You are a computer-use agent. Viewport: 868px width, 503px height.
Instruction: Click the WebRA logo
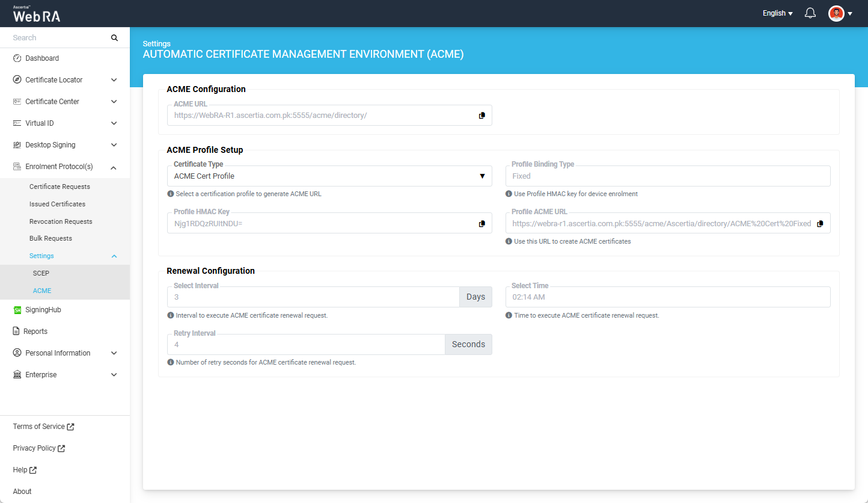[37, 14]
